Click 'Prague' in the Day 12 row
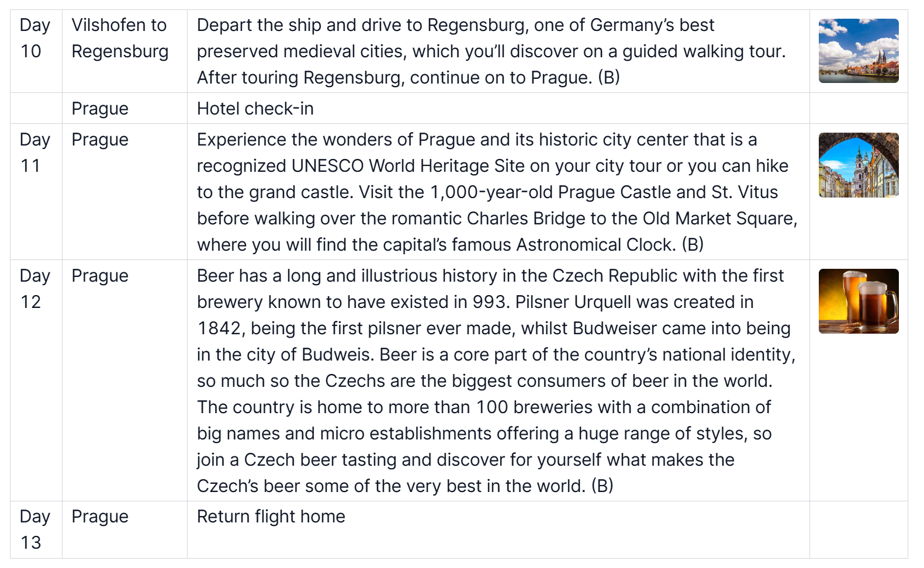The height and width of the screenshot is (568, 924). point(100,276)
